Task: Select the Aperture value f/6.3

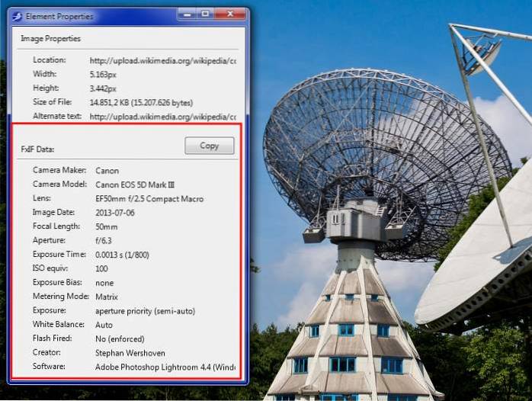Action: [103, 241]
